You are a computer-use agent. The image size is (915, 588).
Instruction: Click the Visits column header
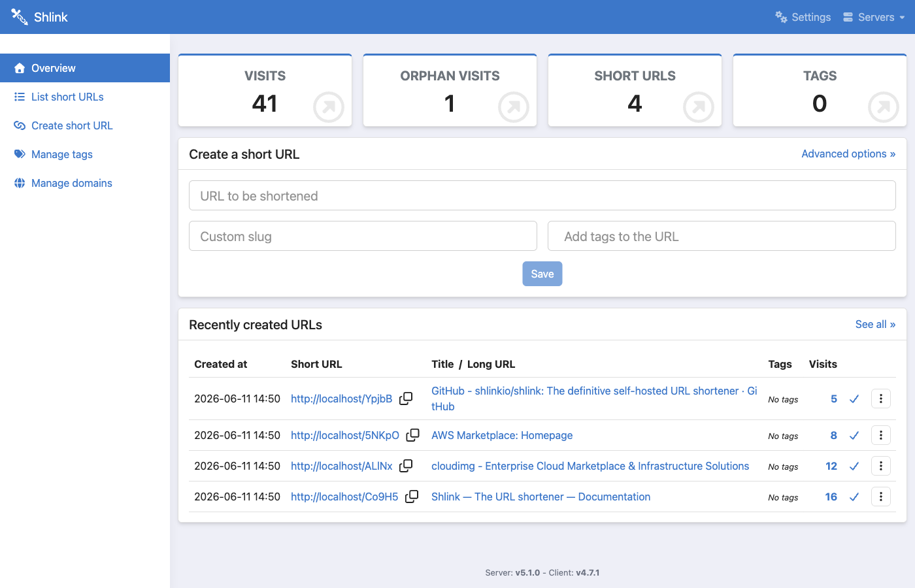click(x=823, y=364)
